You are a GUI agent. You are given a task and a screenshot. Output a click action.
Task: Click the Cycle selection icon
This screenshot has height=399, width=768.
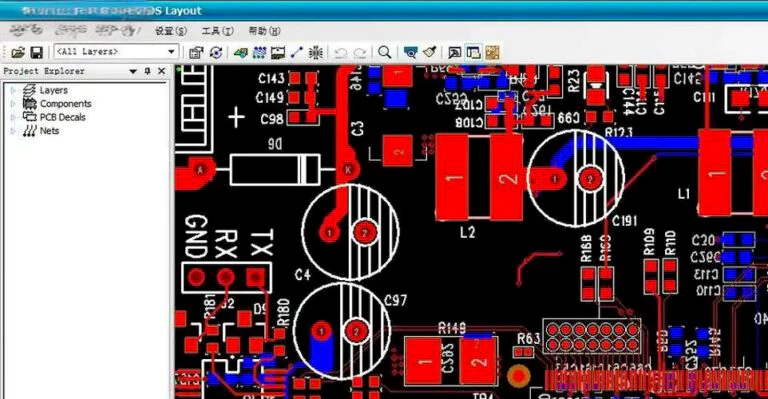click(x=216, y=52)
